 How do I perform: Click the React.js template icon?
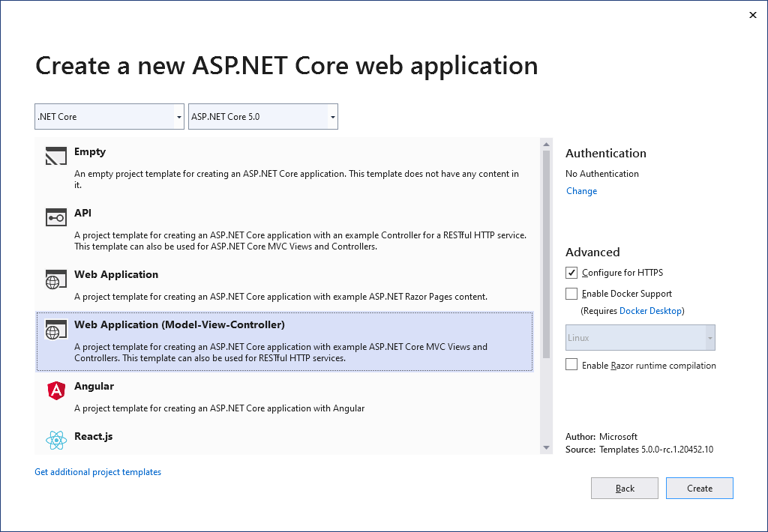(x=55, y=440)
